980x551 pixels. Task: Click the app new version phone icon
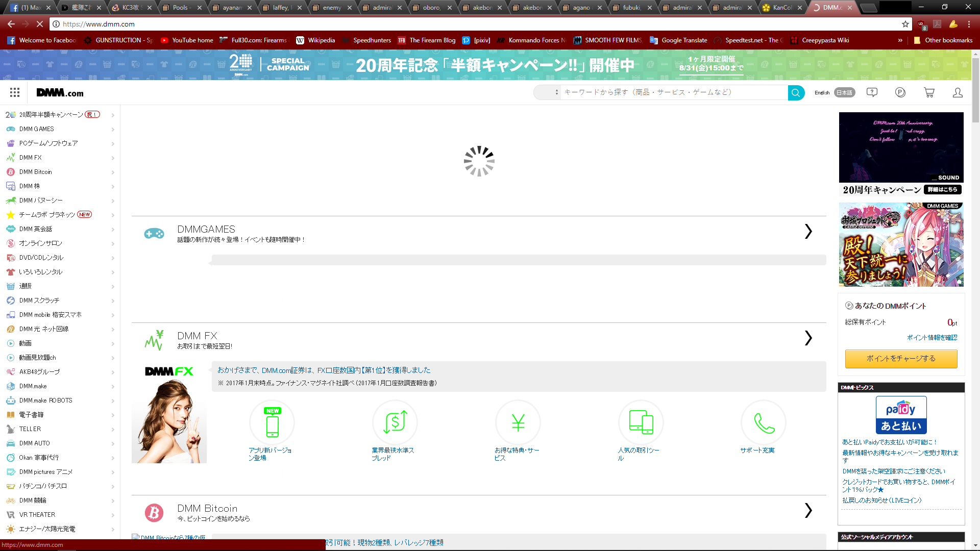click(272, 422)
